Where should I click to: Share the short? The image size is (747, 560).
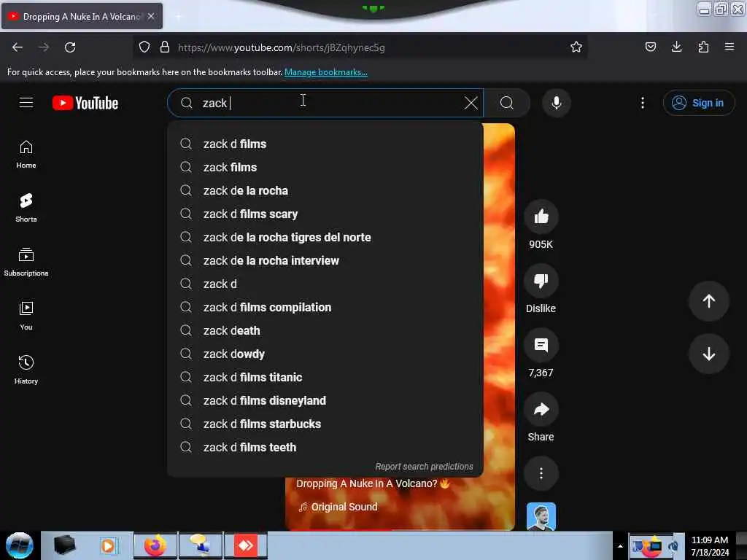[x=541, y=410]
